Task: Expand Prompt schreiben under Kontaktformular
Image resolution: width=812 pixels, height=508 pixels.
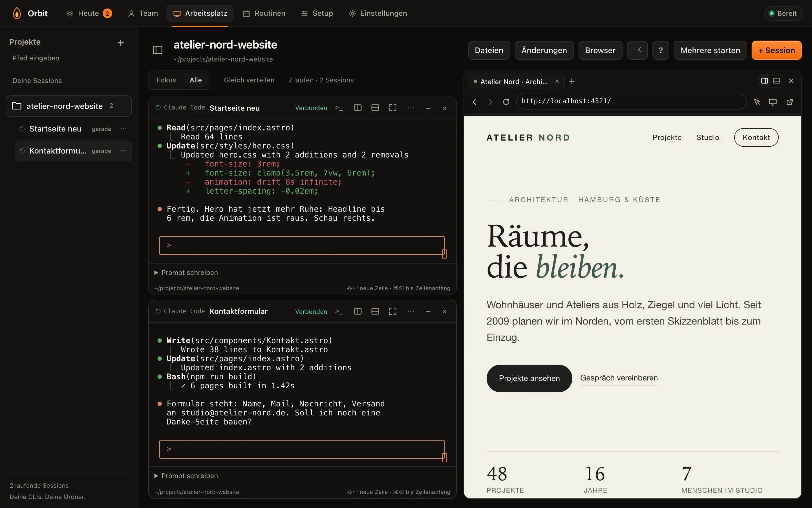Action: coord(186,476)
